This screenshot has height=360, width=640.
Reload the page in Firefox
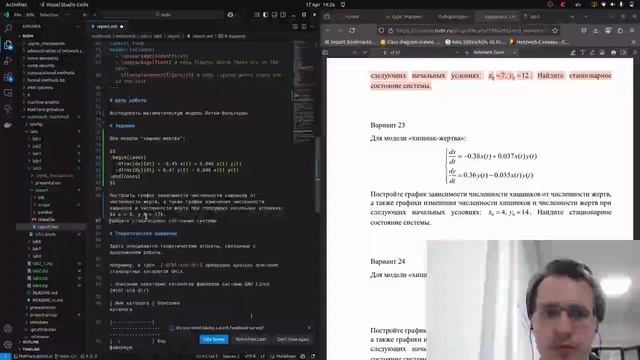coord(352,30)
